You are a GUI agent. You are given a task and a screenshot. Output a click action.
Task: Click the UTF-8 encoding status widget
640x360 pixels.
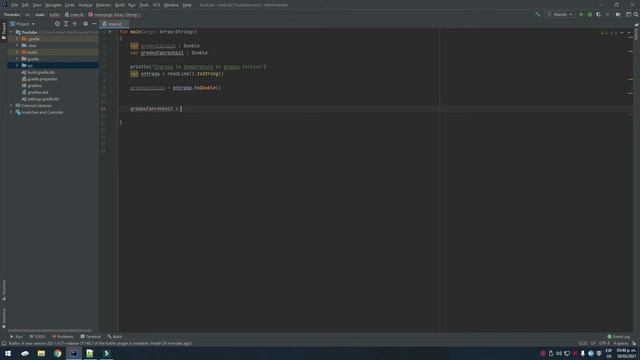point(604,343)
